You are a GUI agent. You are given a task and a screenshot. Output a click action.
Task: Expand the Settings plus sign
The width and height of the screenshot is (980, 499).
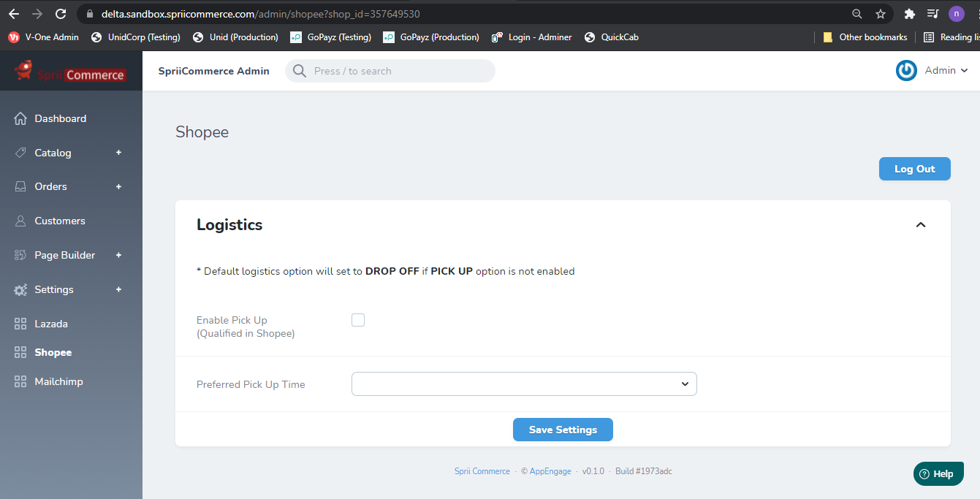coord(118,289)
